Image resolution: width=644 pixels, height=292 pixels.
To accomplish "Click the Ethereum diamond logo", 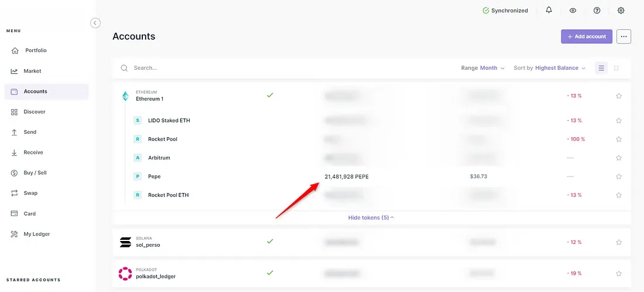I will 125,96.
